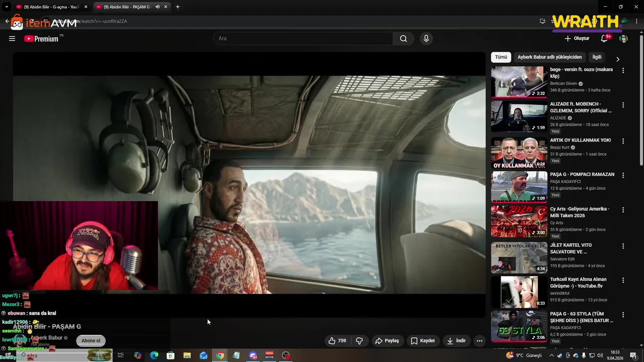Open options menu for ALIZADE ft. MOBENCH video
This screenshot has width=644, height=362.
click(623, 105)
